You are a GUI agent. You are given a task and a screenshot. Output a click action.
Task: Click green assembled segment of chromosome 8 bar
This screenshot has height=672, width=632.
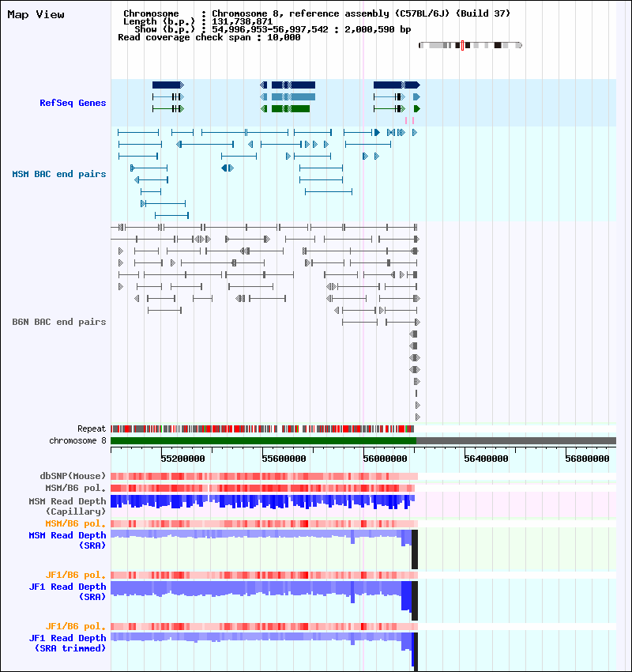pos(263,440)
